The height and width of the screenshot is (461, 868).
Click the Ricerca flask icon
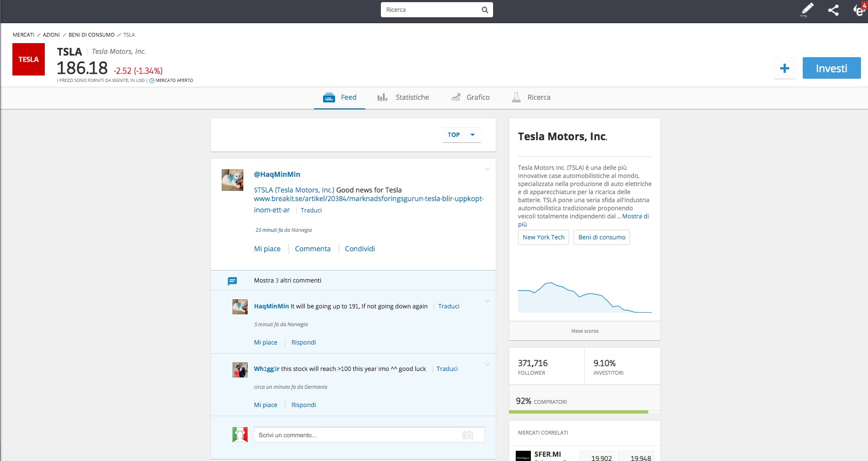[516, 97]
